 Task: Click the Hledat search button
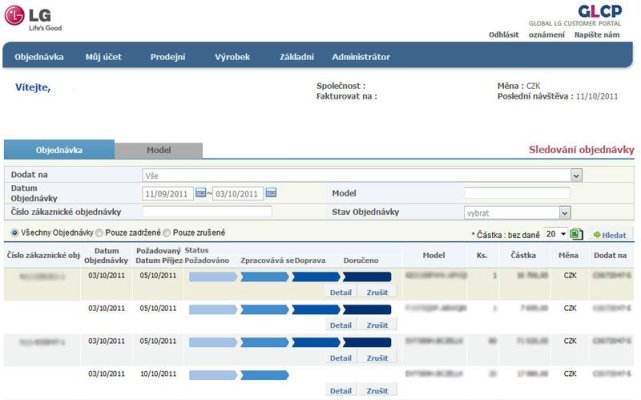click(x=610, y=233)
